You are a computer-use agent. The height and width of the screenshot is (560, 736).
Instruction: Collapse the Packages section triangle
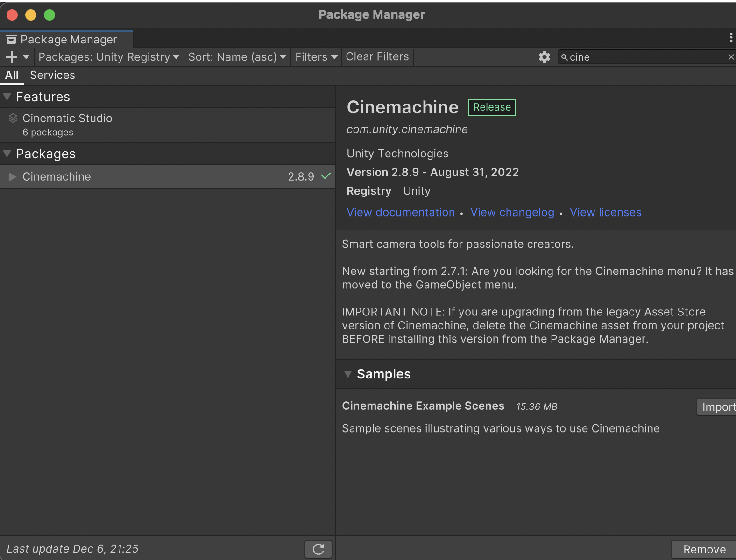(x=7, y=154)
